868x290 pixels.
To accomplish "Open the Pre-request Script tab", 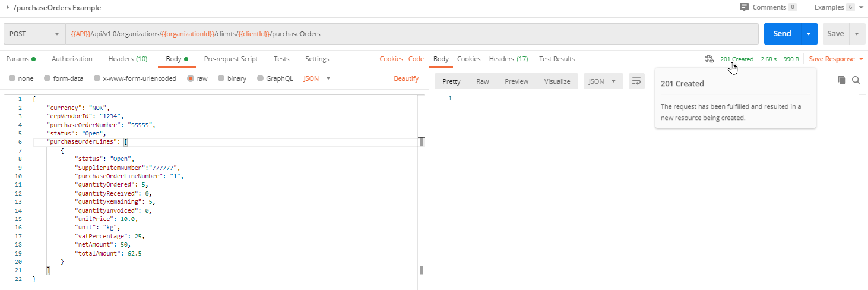I will (x=230, y=59).
